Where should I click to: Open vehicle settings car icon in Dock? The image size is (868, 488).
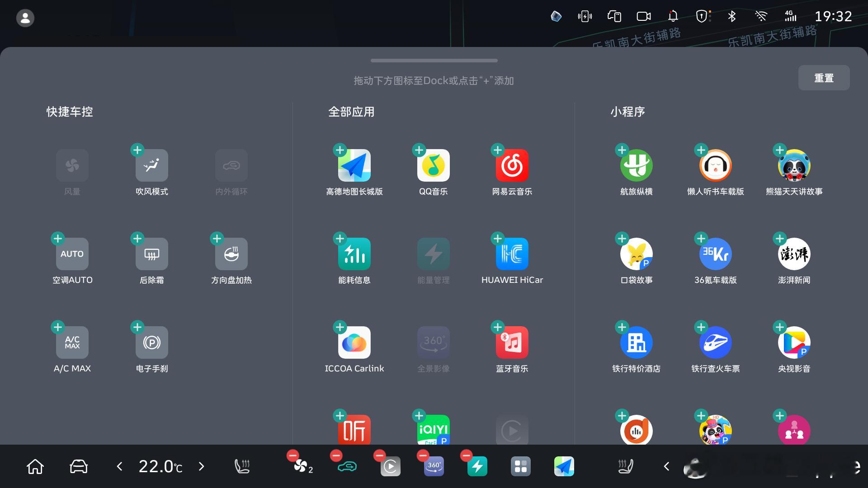tap(79, 466)
